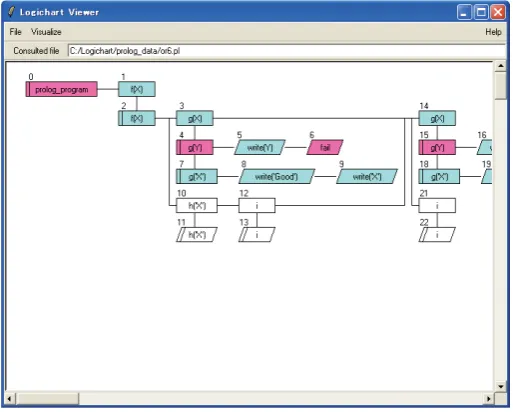Viewport: 513px width, 412px height.
Task: Click the Consulted file label
Action: [36, 51]
